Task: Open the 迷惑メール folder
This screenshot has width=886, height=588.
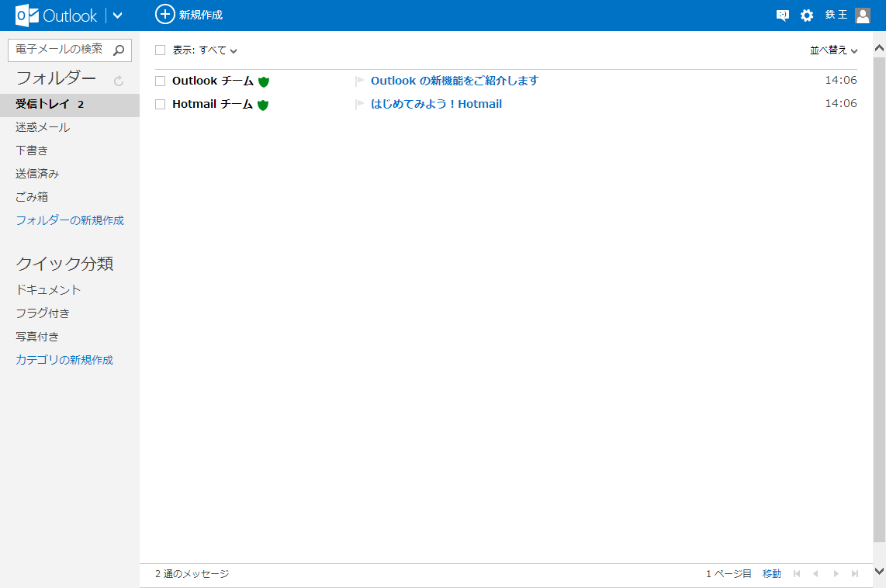Action: [x=43, y=128]
